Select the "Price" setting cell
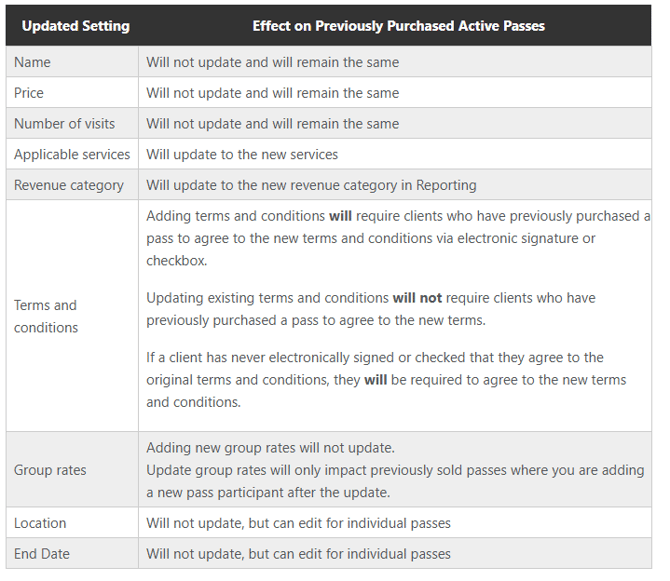The image size is (670, 581). point(29,93)
